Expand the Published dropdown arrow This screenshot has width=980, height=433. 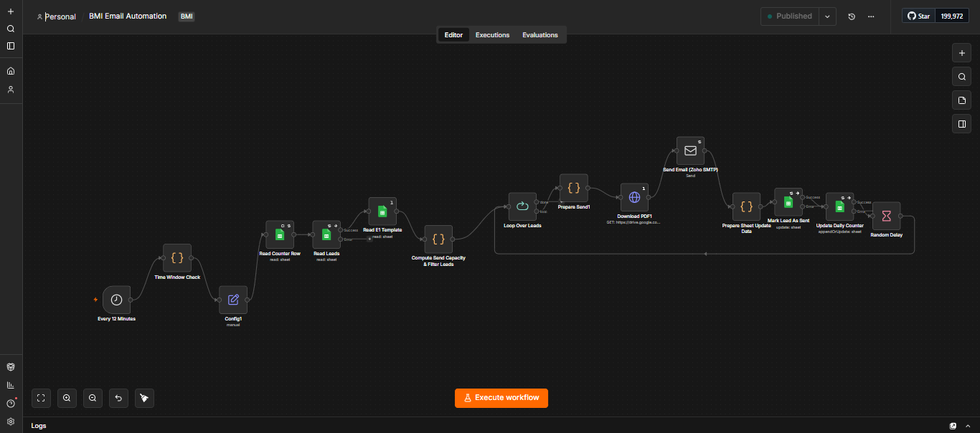pos(827,16)
